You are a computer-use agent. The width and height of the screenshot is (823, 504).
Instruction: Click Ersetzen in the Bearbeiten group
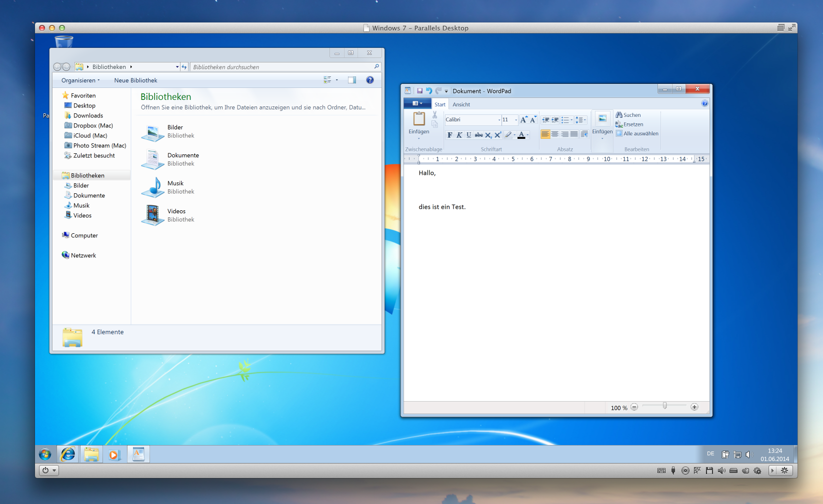[x=632, y=124]
